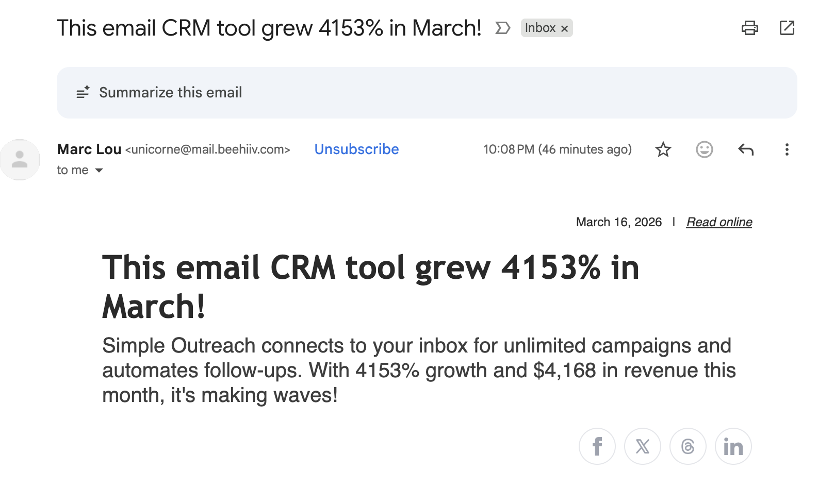This screenshot has width=818, height=504.
Task: Open email in new window
Action: [787, 28]
